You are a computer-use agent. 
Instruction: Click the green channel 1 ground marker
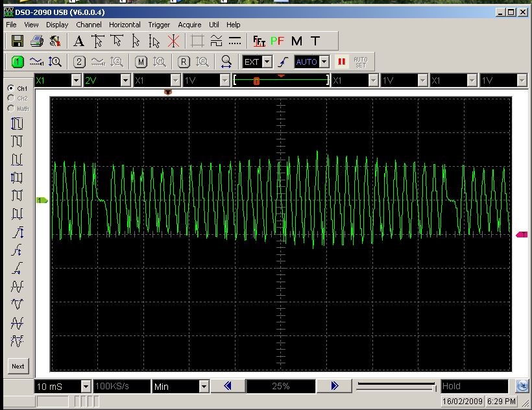click(x=42, y=200)
